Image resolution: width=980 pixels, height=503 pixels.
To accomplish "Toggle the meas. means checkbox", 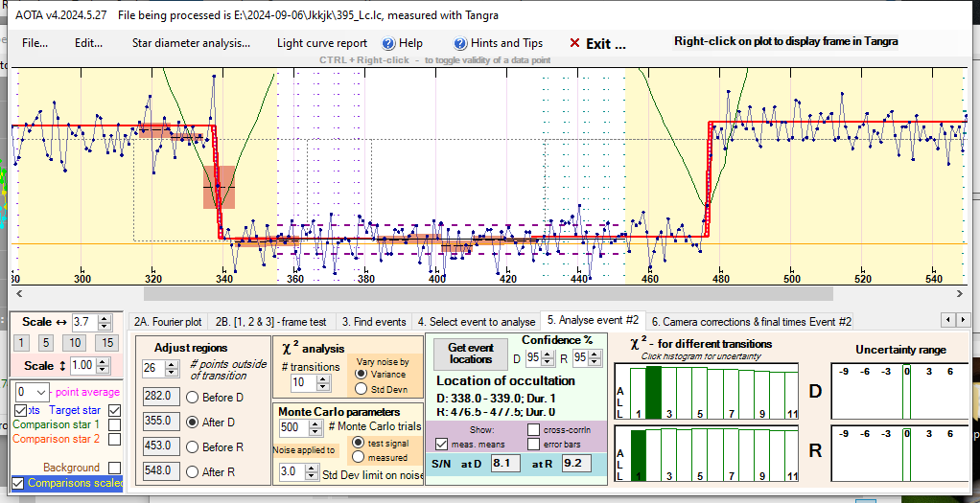I will [441, 444].
